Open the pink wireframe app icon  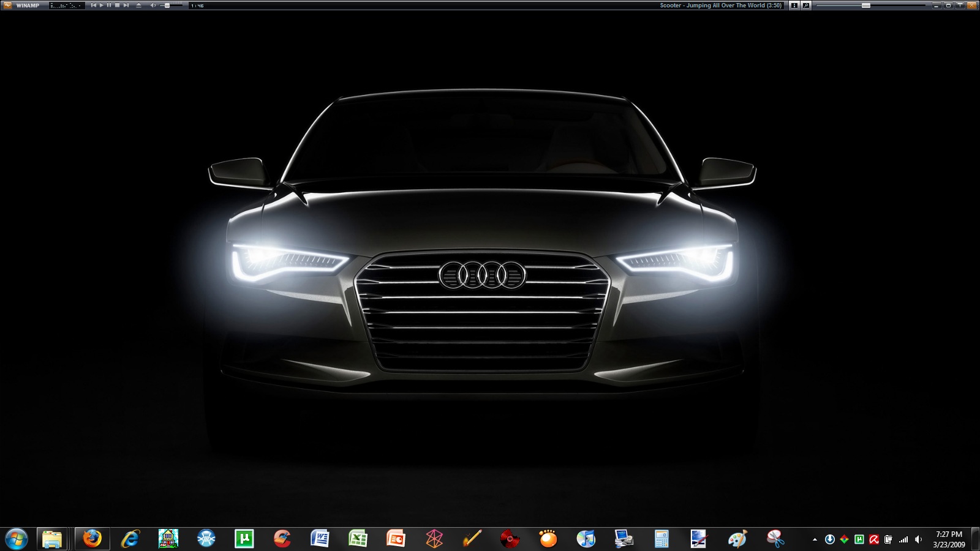tap(434, 539)
